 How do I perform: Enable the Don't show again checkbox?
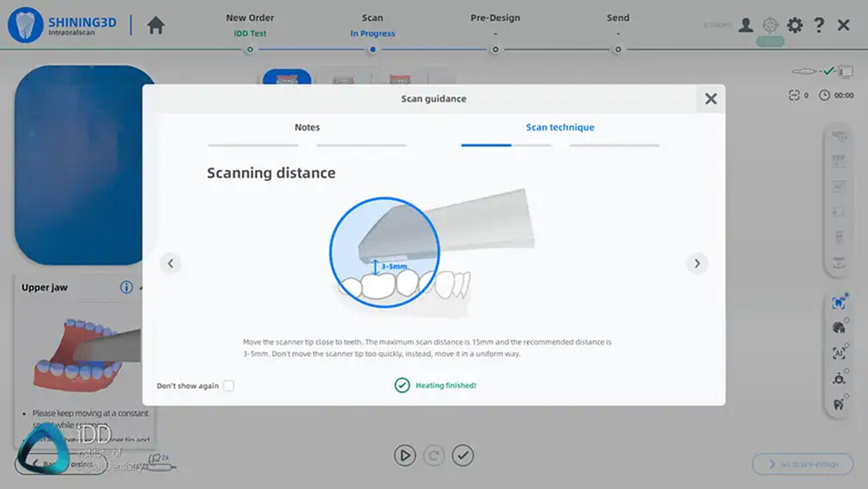tap(228, 386)
